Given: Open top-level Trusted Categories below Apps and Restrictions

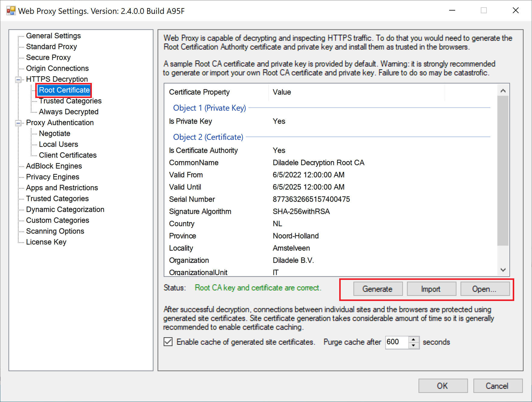Looking at the screenshot, I should (x=57, y=198).
